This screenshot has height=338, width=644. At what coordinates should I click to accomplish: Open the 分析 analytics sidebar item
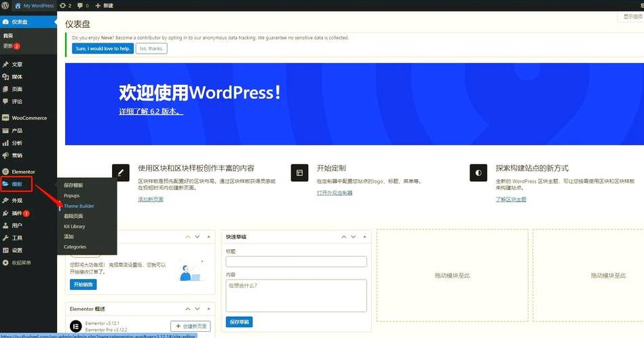click(29, 143)
